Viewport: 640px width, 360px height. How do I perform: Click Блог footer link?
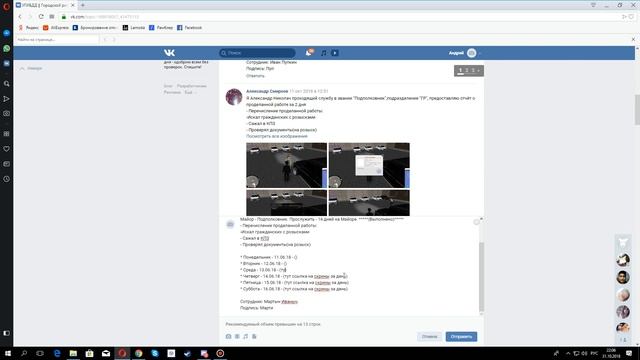click(x=168, y=86)
